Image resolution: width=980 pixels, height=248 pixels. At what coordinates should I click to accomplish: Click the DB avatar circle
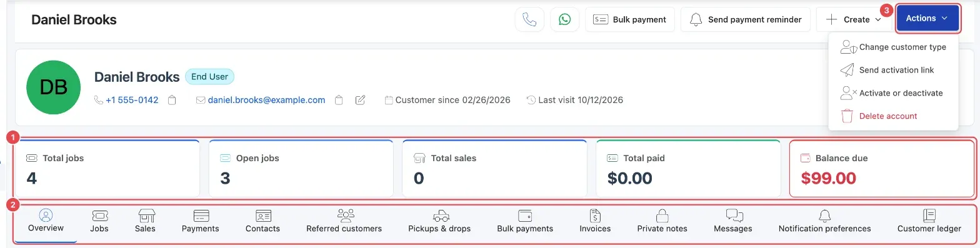point(54,87)
